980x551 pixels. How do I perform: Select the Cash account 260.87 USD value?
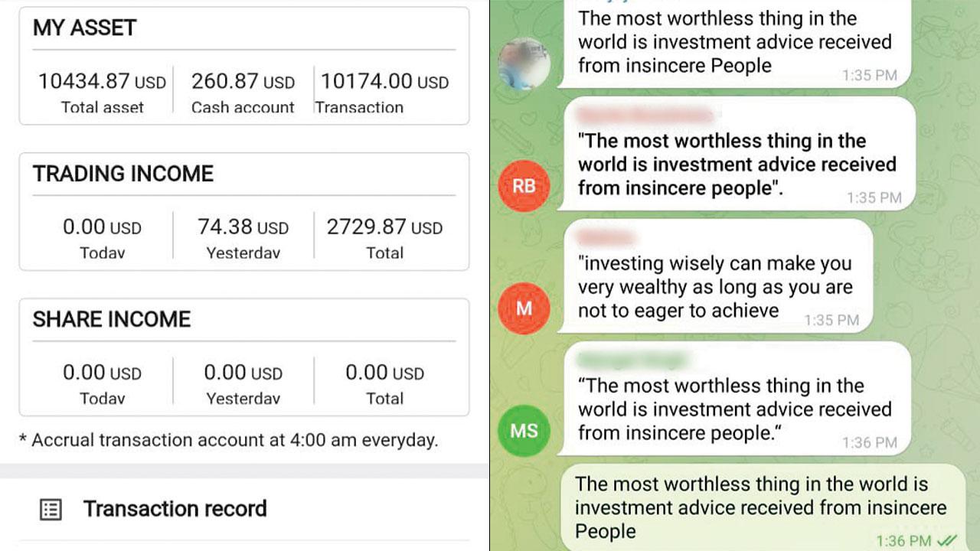(243, 82)
